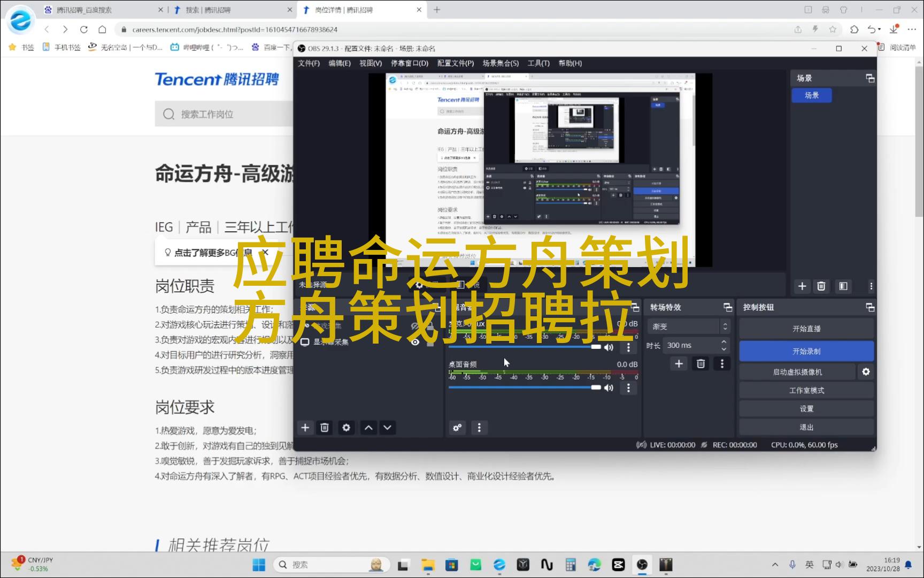This screenshot has width=924, height=578.
Task: Mute the microphone audio channel
Action: coord(609,347)
